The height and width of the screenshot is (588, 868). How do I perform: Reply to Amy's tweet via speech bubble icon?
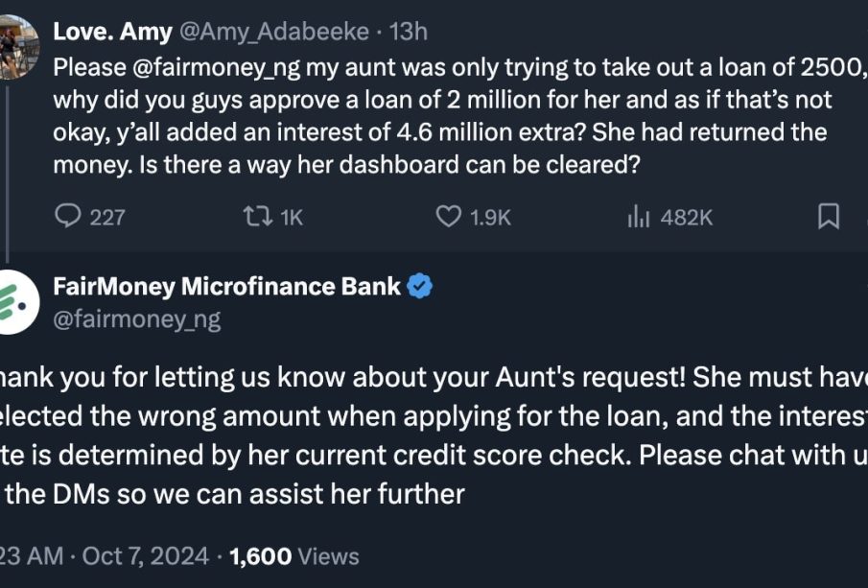pos(67,217)
